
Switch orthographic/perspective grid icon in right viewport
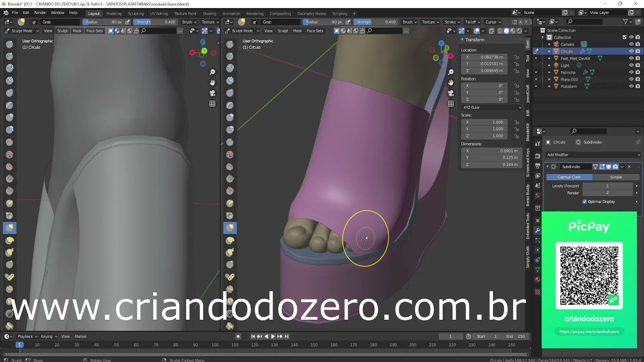coord(451,104)
